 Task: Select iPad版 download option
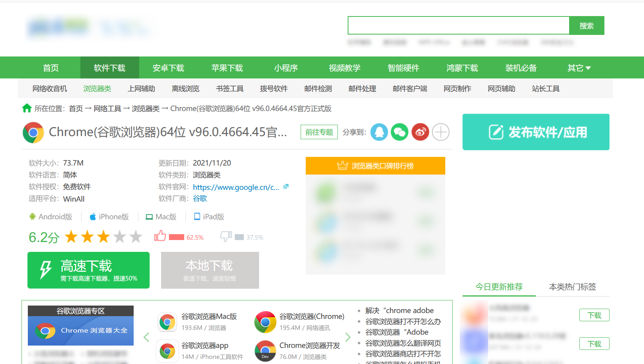coord(209,216)
